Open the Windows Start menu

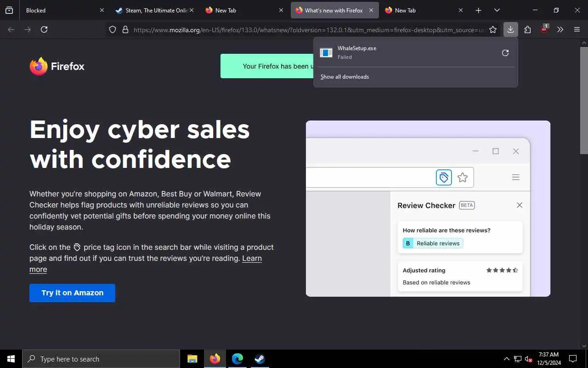pos(11,359)
